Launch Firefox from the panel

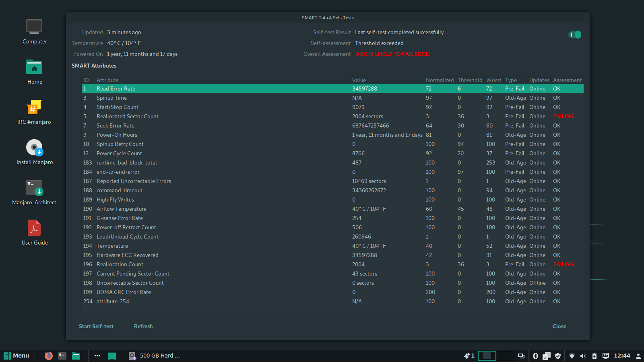coord(49,356)
